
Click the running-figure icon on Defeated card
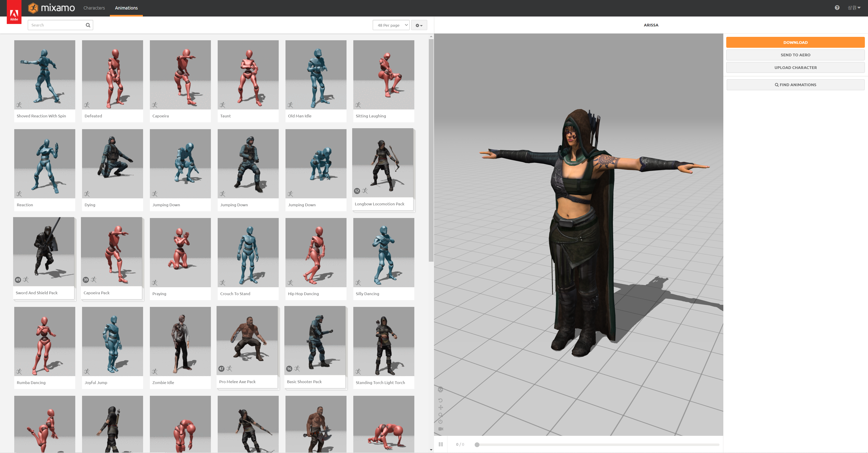(87, 105)
